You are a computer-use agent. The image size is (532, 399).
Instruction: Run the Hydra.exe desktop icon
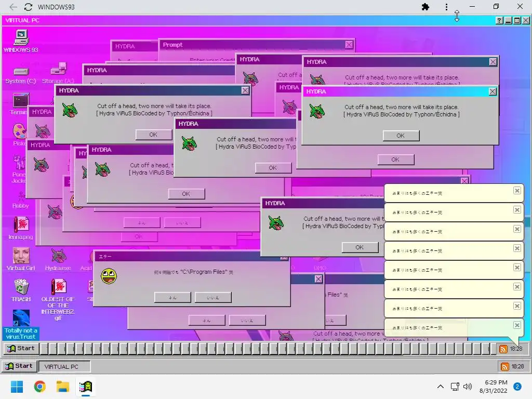pyautogui.click(x=58, y=260)
